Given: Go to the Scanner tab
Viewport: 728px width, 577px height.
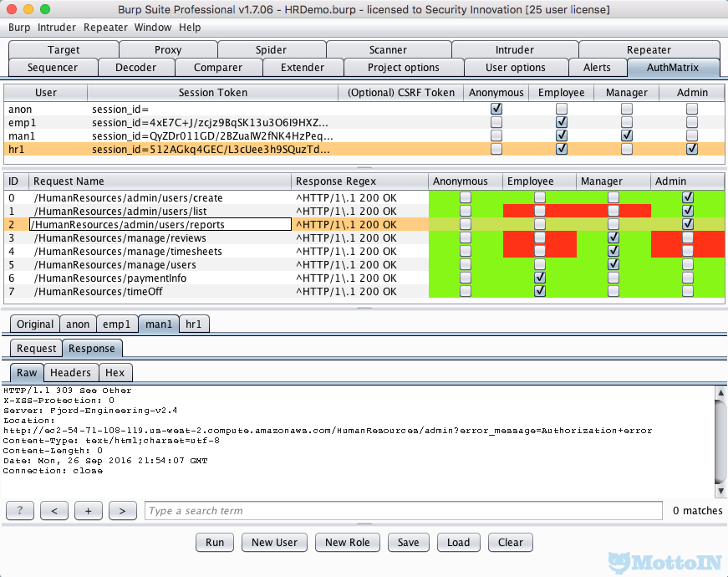Looking at the screenshot, I should (x=388, y=49).
